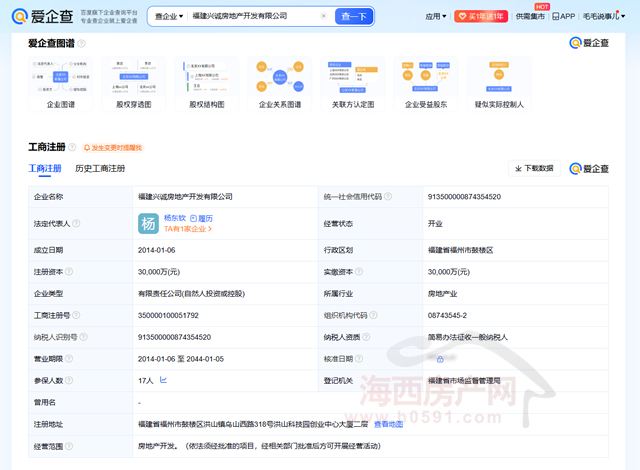Image resolution: width=640 pixels, height=470 pixels.
Task: Click help icon next to 注册资本
Action: [x=69, y=272]
